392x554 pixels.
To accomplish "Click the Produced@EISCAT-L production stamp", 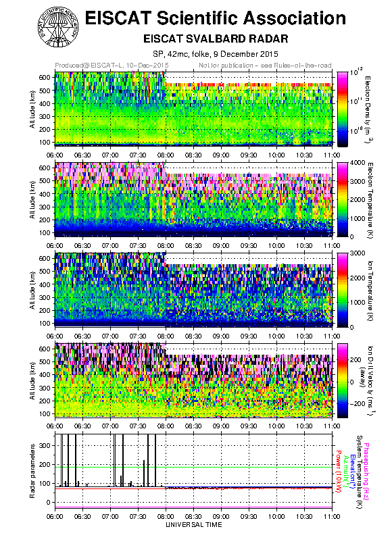I will 112,66.
